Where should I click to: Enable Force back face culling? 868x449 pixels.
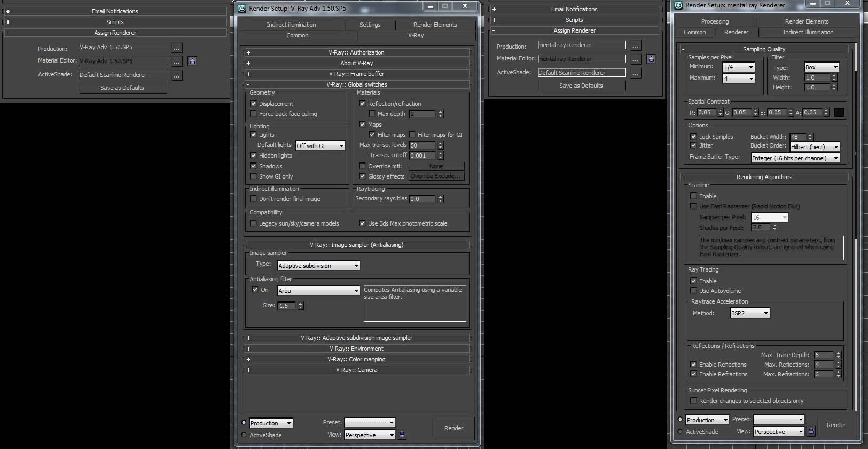point(254,114)
